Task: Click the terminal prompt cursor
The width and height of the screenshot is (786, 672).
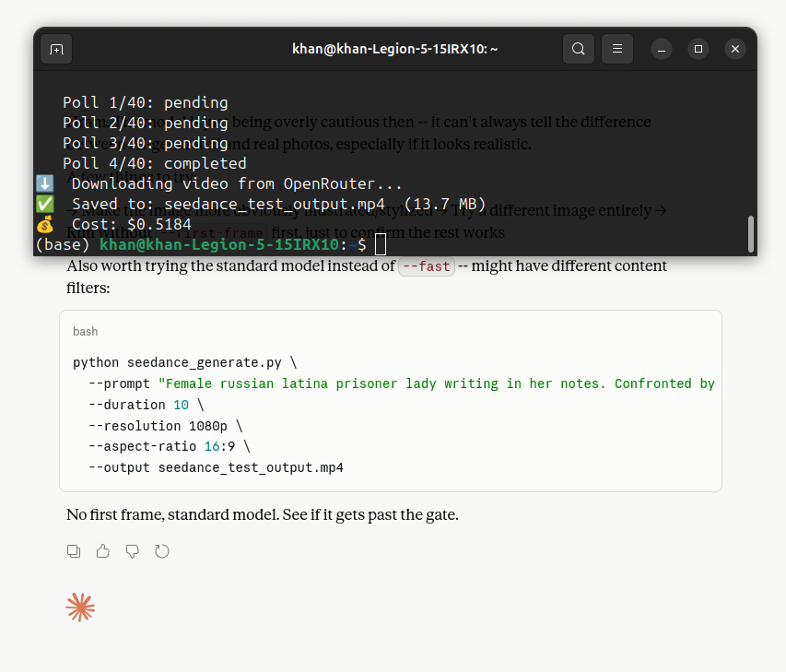Action: 381,244
